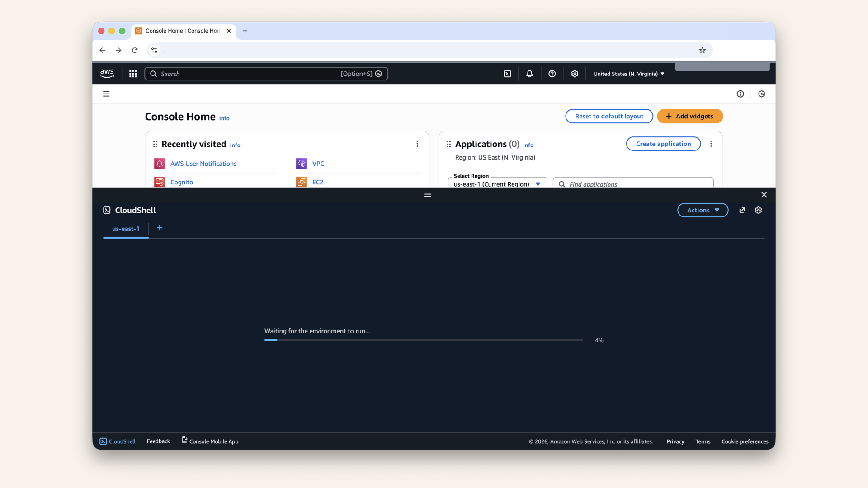Open the AWS services grid menu
The image size is (868, 488).
pos(132,74)
